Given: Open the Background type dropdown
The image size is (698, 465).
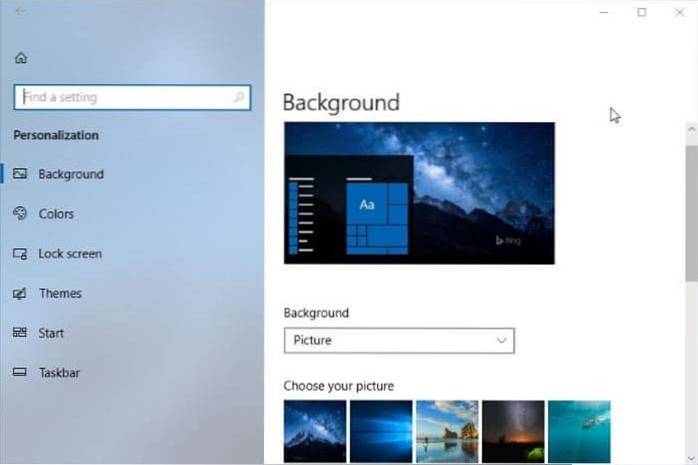Looking at the screenshot, I should click(398, 340).
